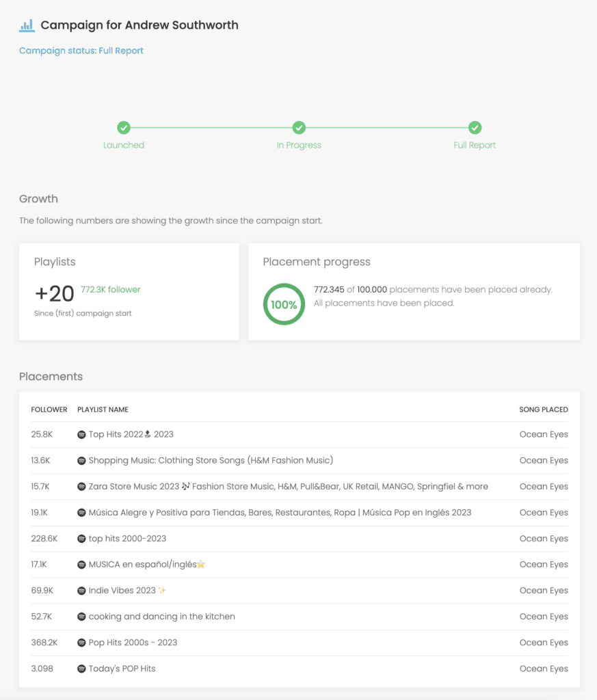Click Spotify icon beside Zara Store Music 2023
Screen dimensions: 597x700
coord(81,487)
